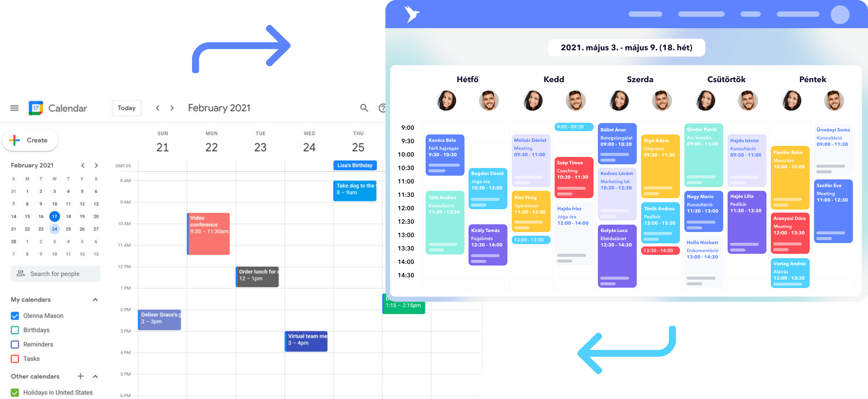Click the help icon in Google Calendar toolbar
The width and height of the screenshot is (868, 399).
click(384, 108)
